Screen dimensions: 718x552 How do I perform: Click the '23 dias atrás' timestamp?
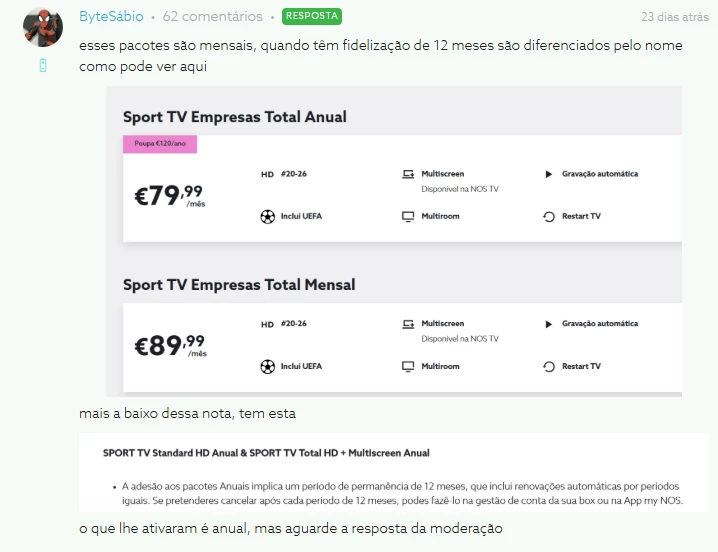pos(675,17)
